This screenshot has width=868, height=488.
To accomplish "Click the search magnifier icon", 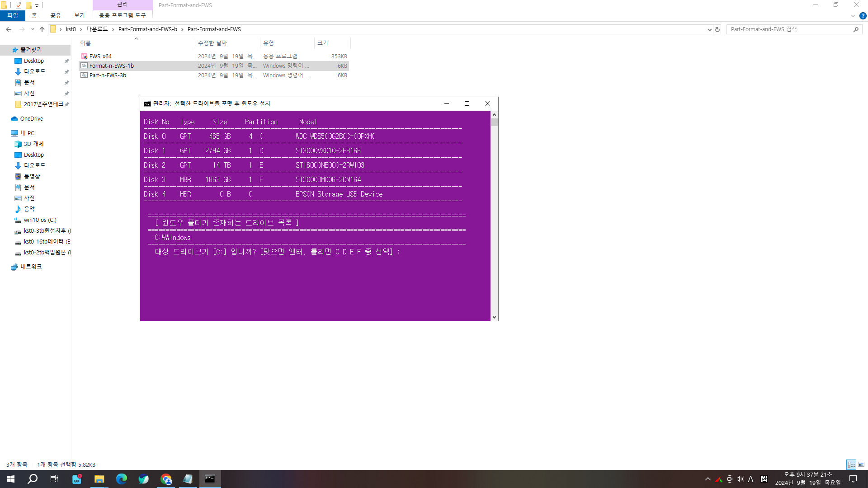I will click(856, 29).
